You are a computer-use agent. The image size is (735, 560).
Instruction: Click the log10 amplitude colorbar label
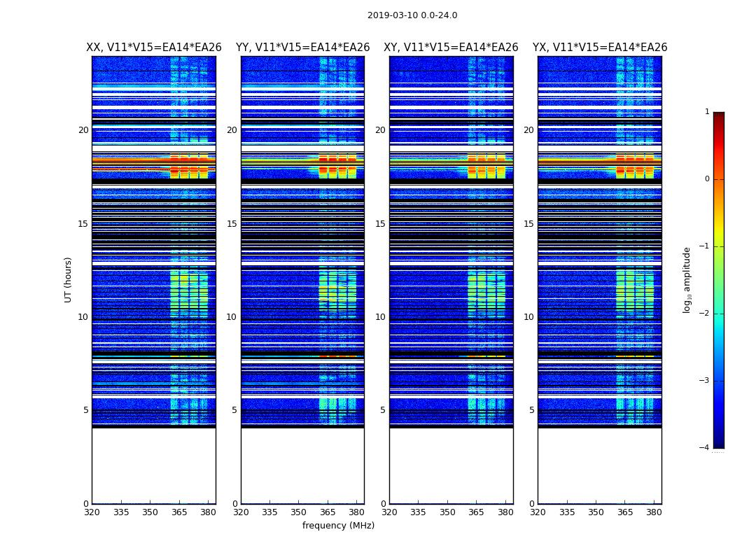pyautogui.click(x=687, y=279)
